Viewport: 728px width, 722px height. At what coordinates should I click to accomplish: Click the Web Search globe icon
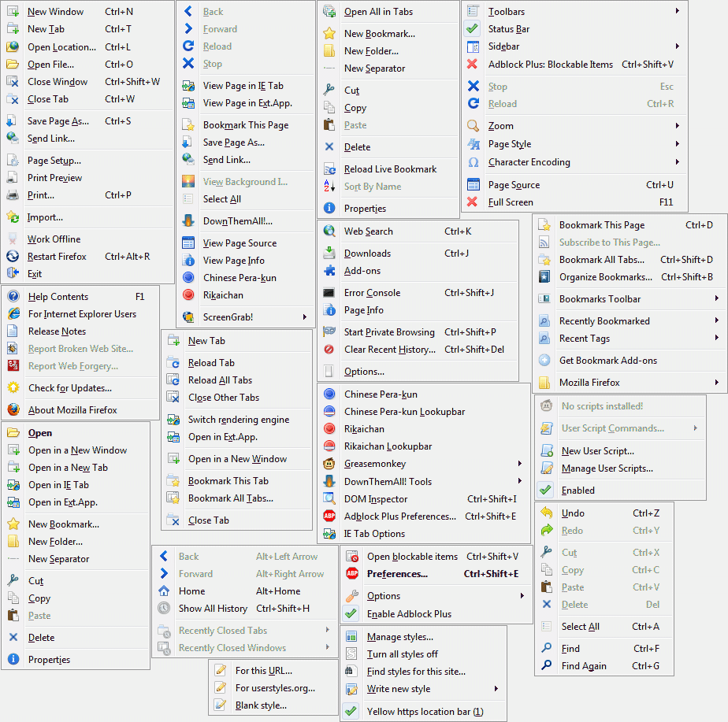click(329, 231)
